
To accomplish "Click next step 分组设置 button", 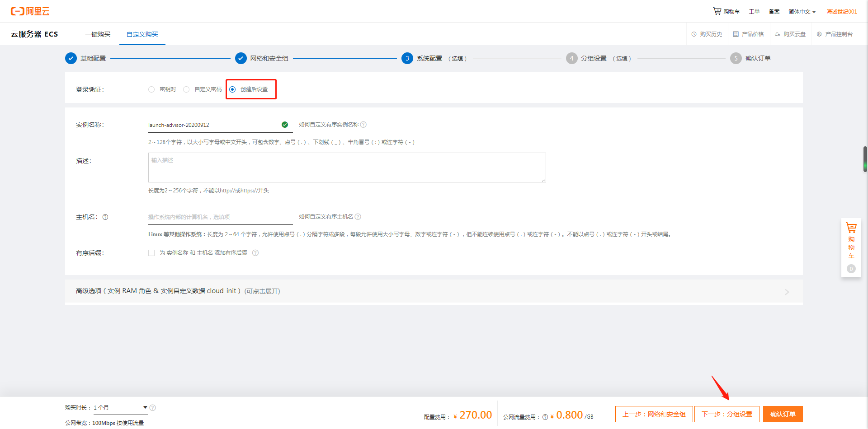I will (x=726, y=414).
